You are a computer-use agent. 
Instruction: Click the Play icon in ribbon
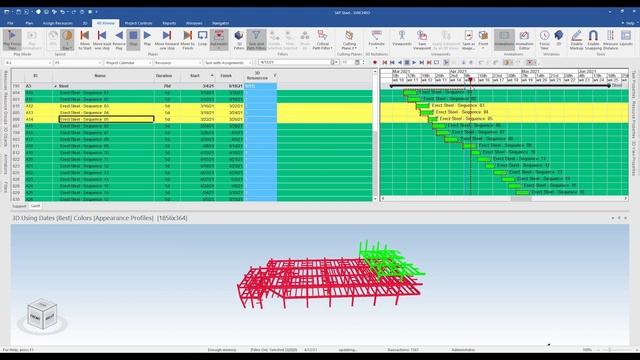tap(147, 38)
